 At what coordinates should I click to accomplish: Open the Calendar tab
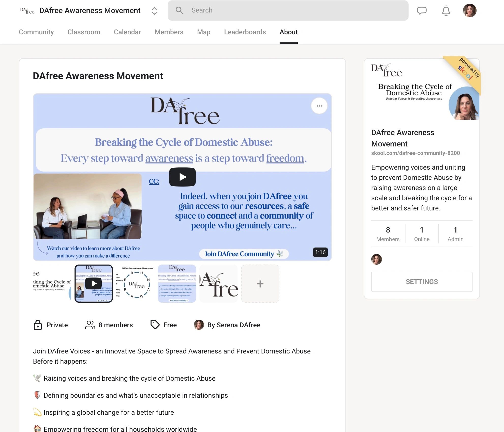[127, 32]
